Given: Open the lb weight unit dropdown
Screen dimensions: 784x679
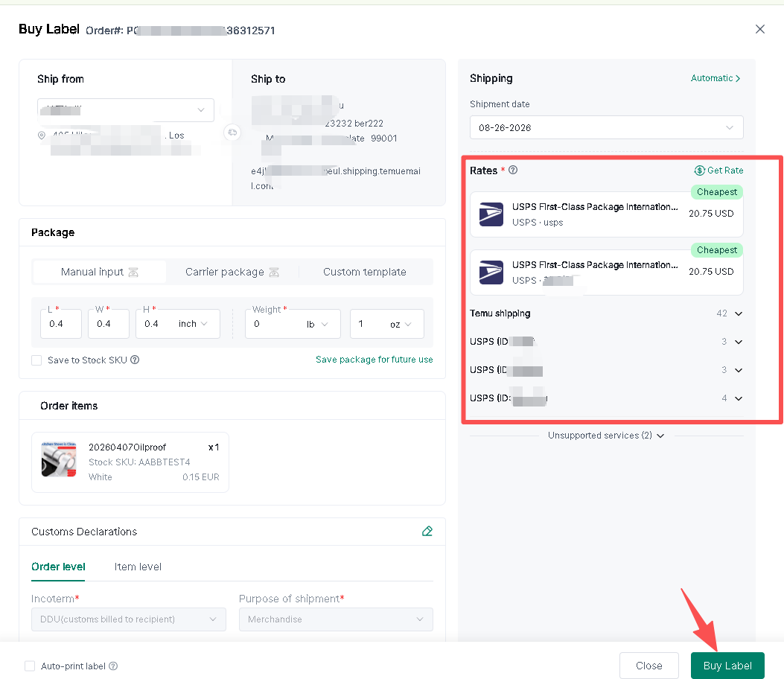Looking at the screenshot, I should click(317, 324).
